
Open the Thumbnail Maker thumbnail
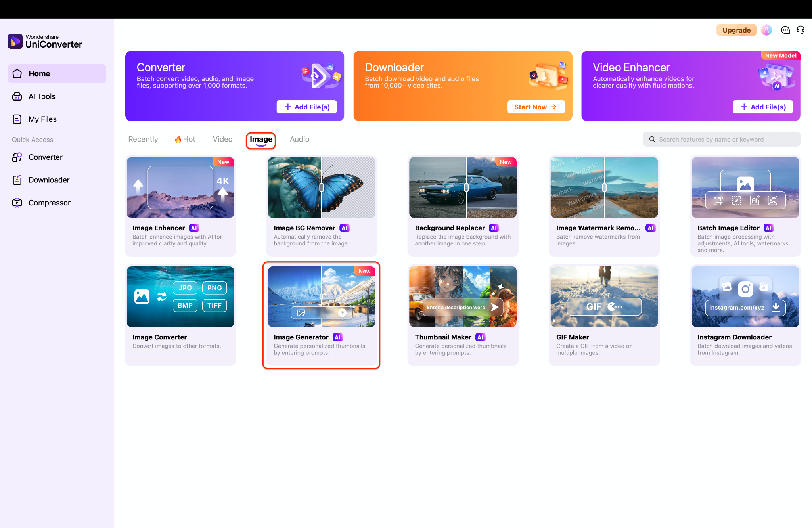(463, 297)
